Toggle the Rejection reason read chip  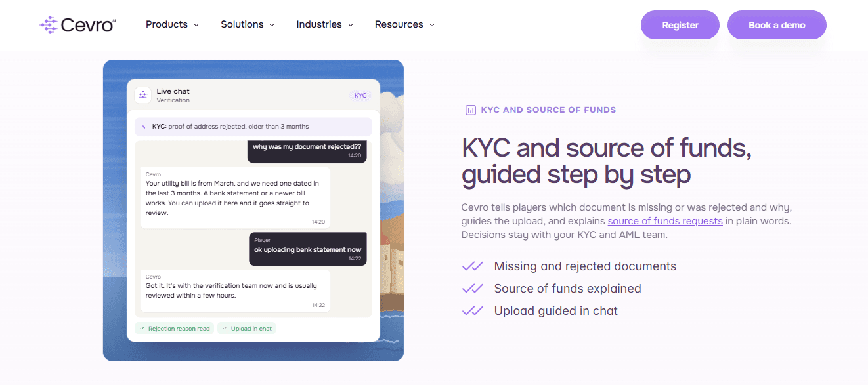coord(175,329)
